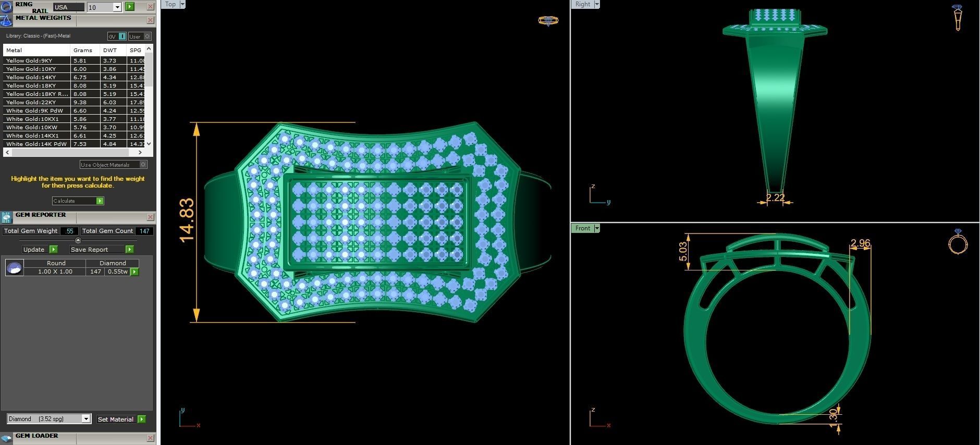
Task: Click the Gem Reporter panel icon
Action: point(6,217)
